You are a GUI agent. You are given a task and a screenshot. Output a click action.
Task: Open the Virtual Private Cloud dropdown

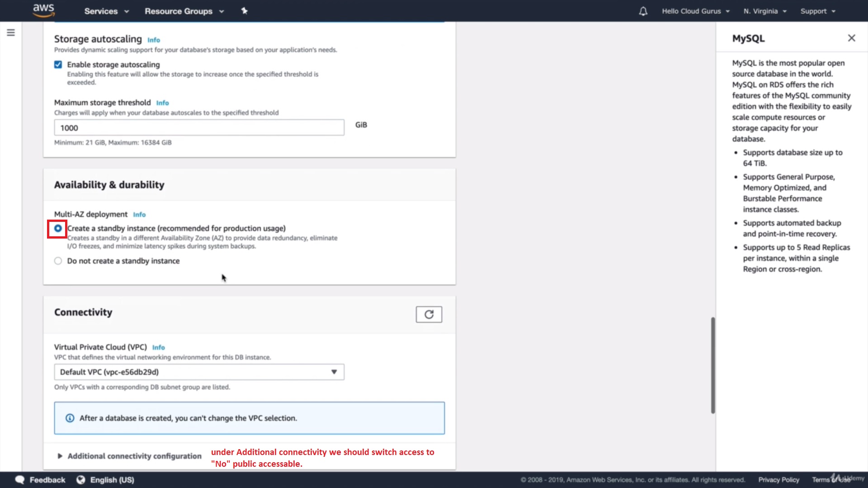pyautogui.click(x=199, y=372)
